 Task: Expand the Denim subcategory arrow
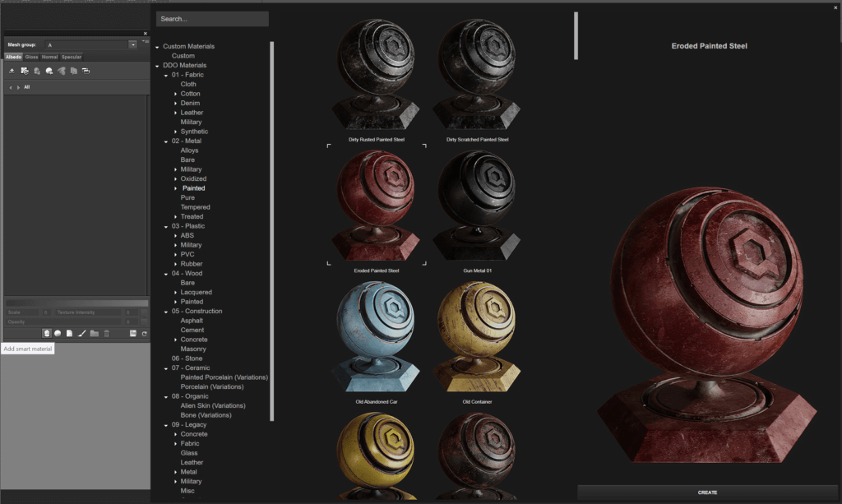[175, 103]
